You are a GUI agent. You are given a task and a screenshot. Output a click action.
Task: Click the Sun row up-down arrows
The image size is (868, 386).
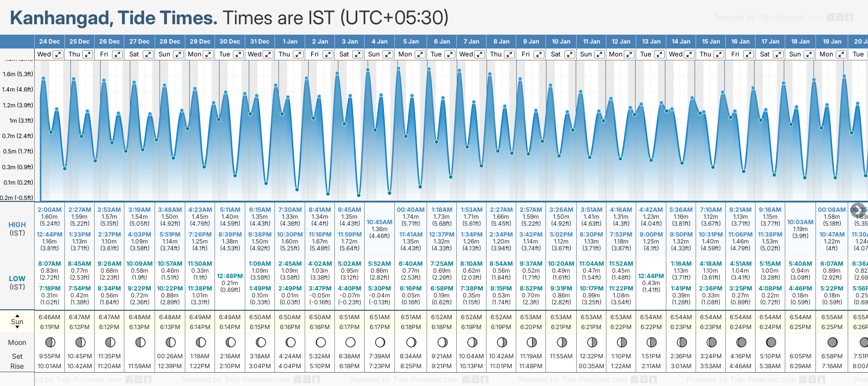click(x=17, y=321)
